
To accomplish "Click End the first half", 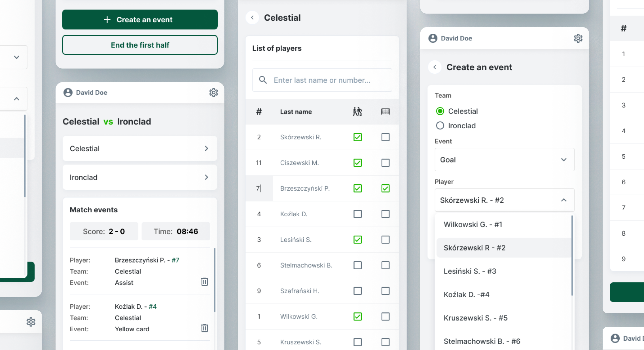I will click(140, 45).
